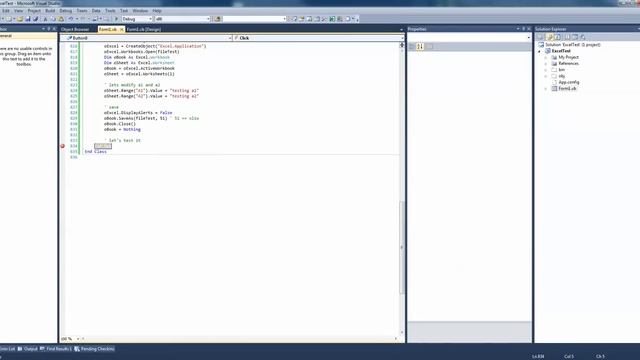640x360 pixels.
Task: Click Property Pages icon in Properties panel
Action: pyautogui.click(x=429, y=47)
